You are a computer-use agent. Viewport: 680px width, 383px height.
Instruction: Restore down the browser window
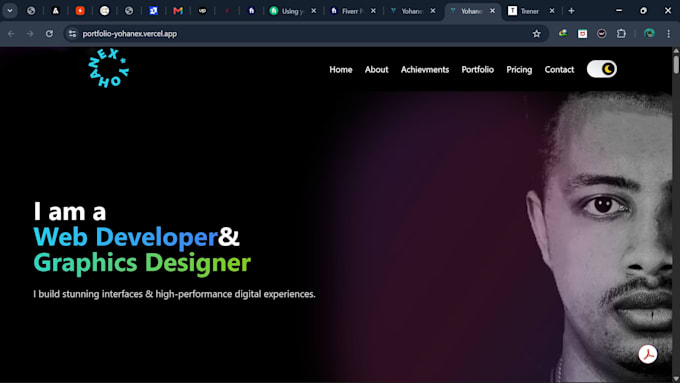click(x=643, y=10)
